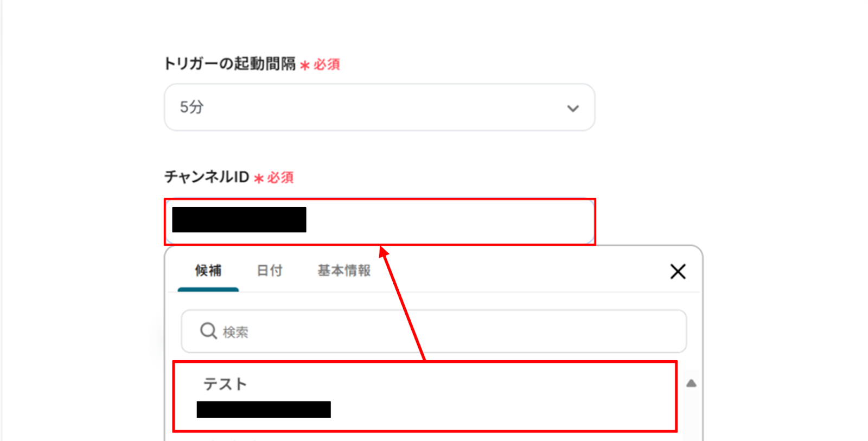Viewport: 868px width, 441px height.
Task: Open the 基本情報 tab
Action: tap(344, 270)
